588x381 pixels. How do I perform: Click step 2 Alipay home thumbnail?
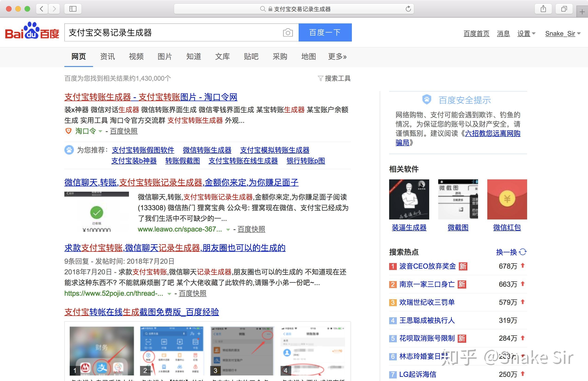[172, 351]
